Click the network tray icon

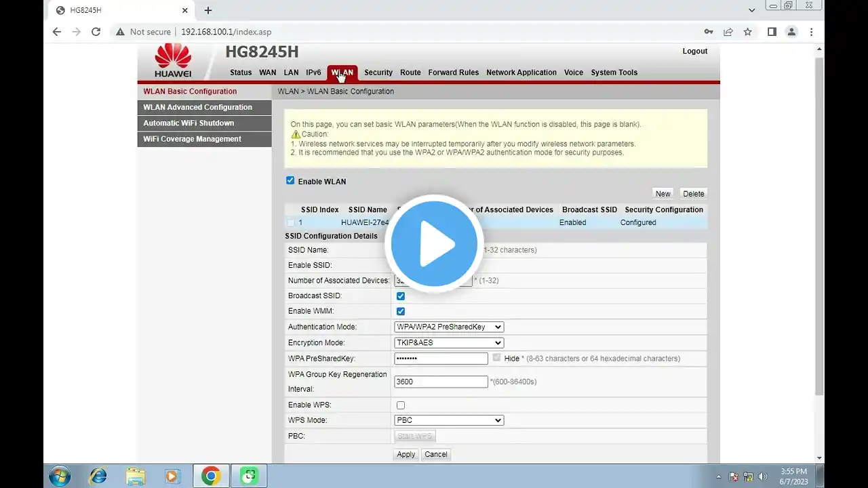pyautogui.click(x=749, y=477)
